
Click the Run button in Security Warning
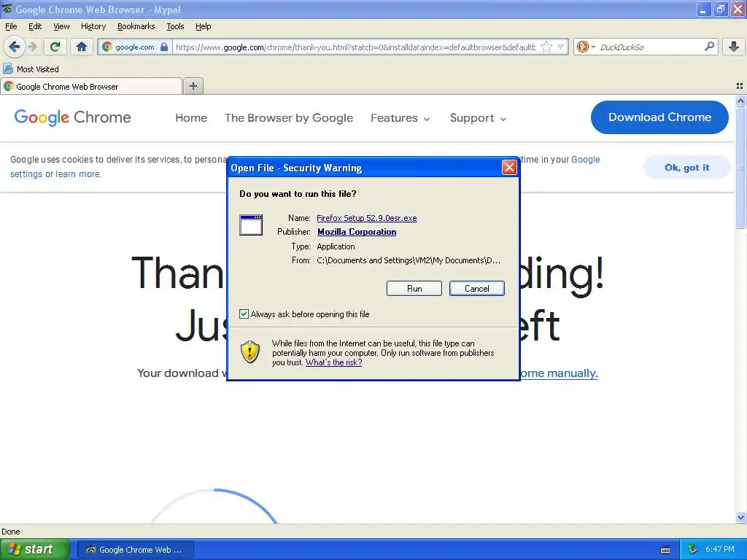click(x=414, y=288)
